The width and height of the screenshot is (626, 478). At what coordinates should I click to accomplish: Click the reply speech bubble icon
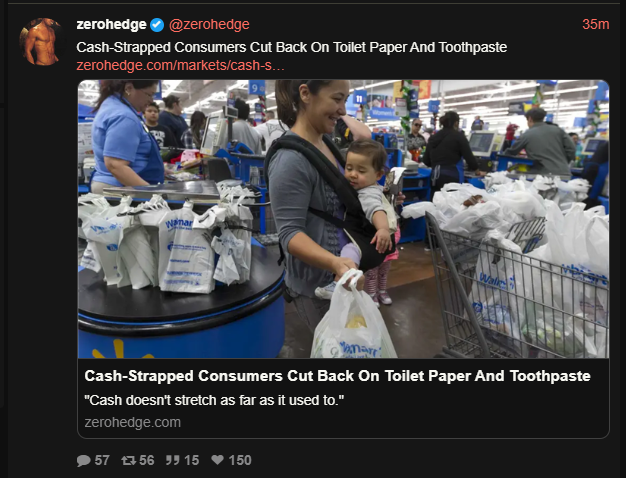(x=83, y=460)
